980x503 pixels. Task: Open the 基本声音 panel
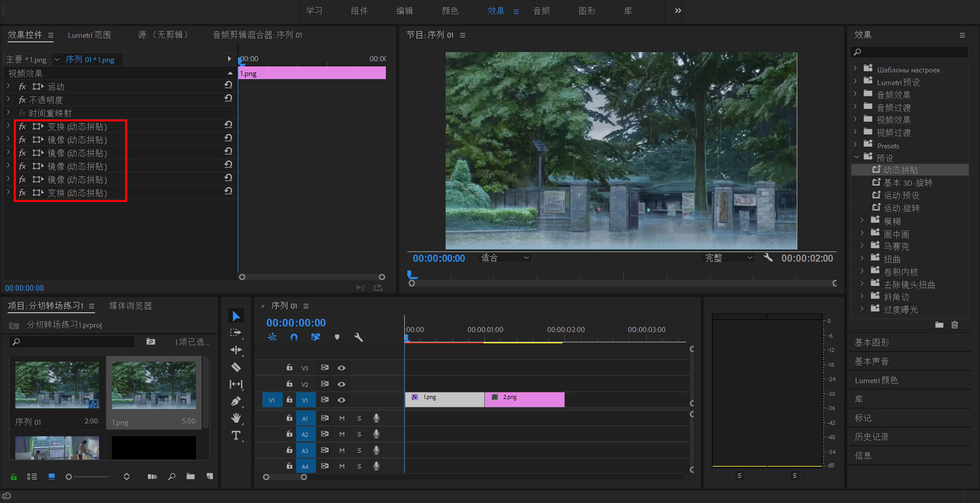click(x=872, y=361)
